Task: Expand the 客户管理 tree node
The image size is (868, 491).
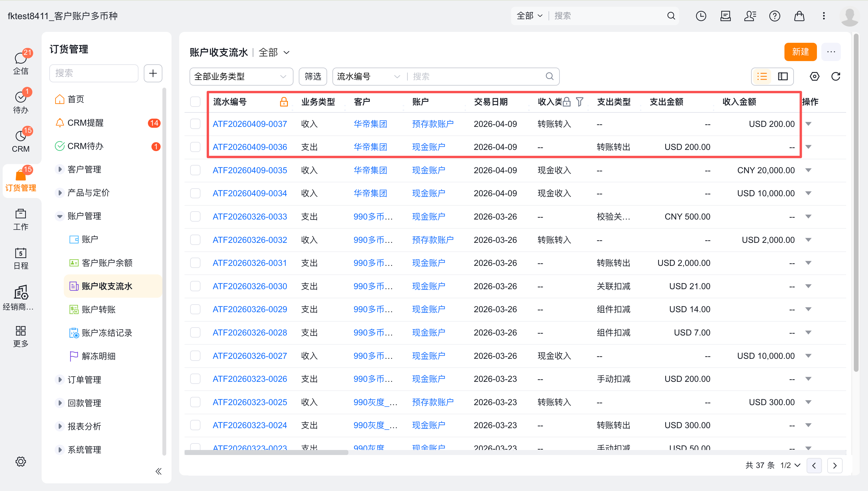Action: click(60, 169)
